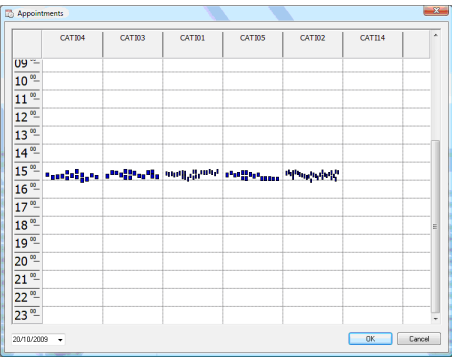This screenshot has height=361, width=452.
Task: Open the 15:00 appointment under CATI02
Action: [x=312, y=175]
